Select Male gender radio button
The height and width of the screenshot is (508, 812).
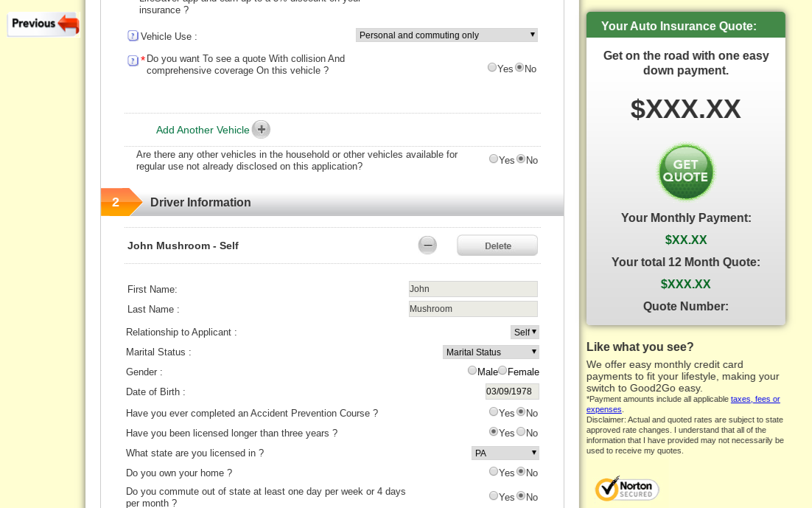[472, 371]
